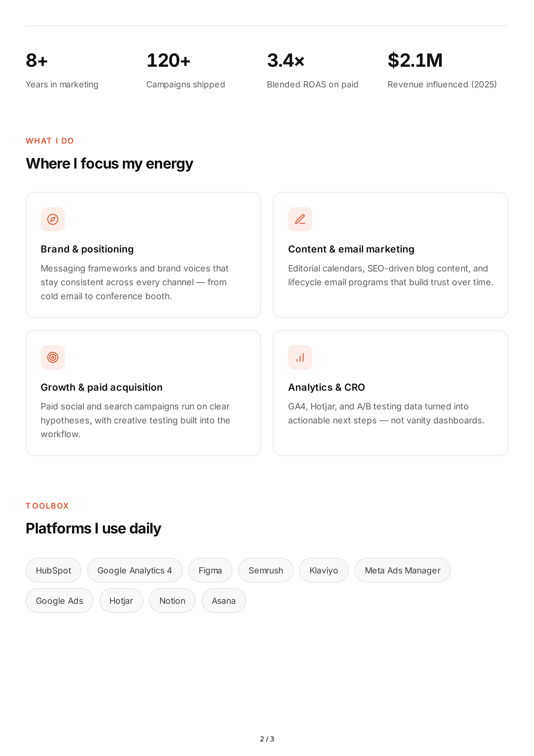Select the Asana tag
The width and height of the screenshot is (534, 756).
point(224,601)
